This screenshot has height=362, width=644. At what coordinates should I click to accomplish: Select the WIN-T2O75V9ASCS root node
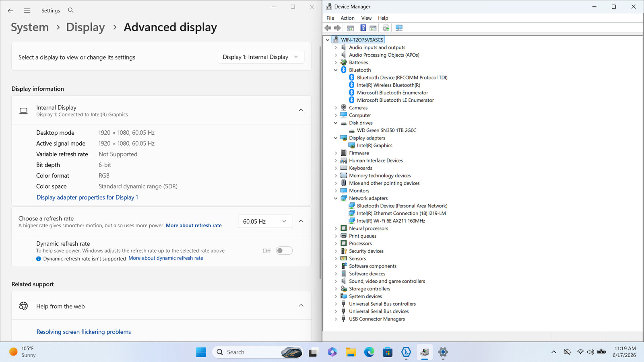click(x=362, y=40)
